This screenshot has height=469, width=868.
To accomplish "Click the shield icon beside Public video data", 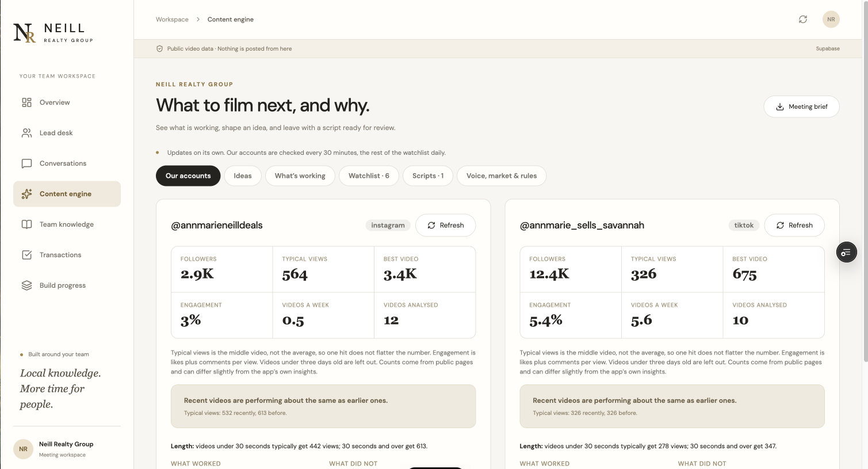I will point(159,49).
